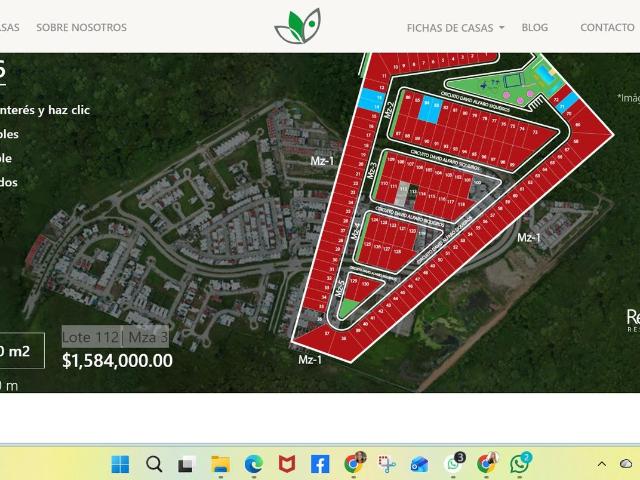Image resolution: width=640 pixels, height=480 pixels.
Task: Select blue lot 14 on the map
Action: point(371,106)
